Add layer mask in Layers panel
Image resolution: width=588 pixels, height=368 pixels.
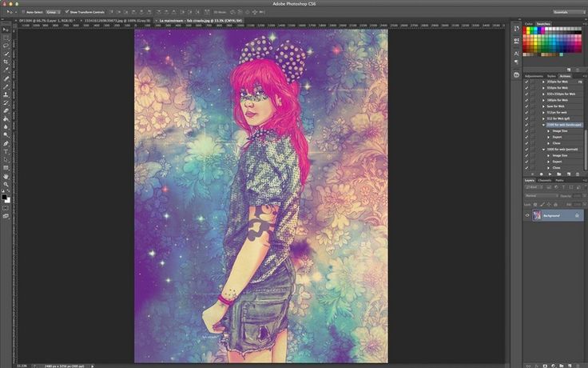click(x=545, y=365)
